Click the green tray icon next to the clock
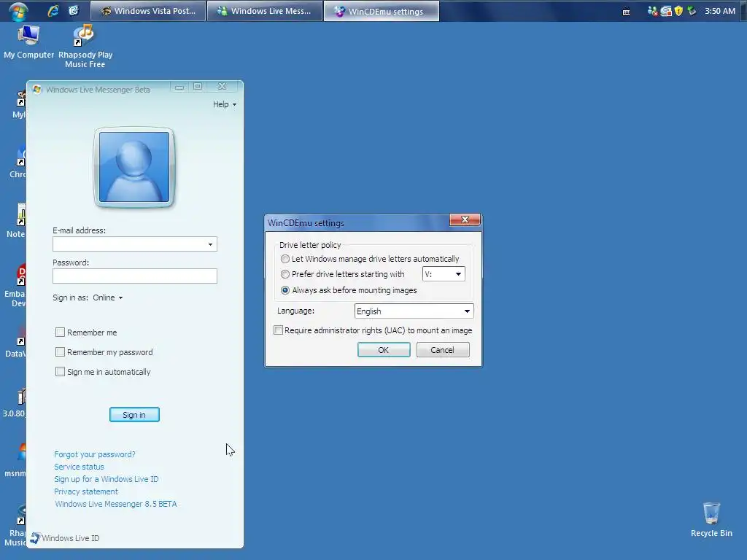Viewport: 747px width, 560px height. 692,11
